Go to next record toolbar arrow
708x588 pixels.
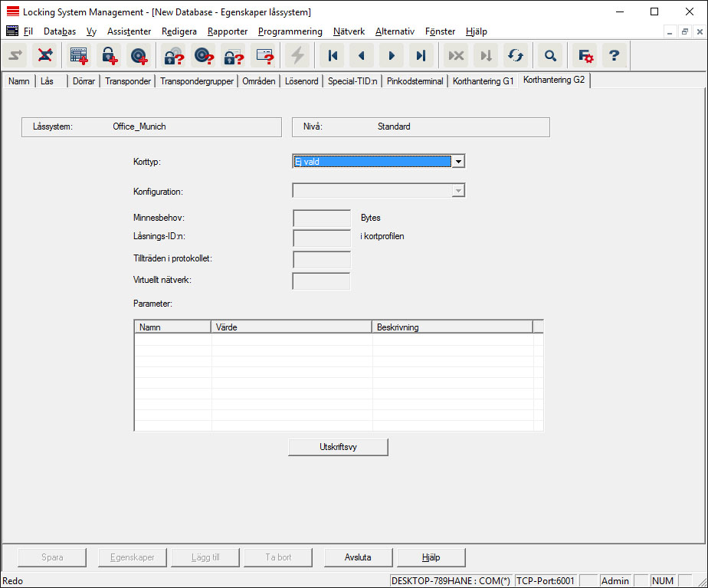[x=391, y=56]
